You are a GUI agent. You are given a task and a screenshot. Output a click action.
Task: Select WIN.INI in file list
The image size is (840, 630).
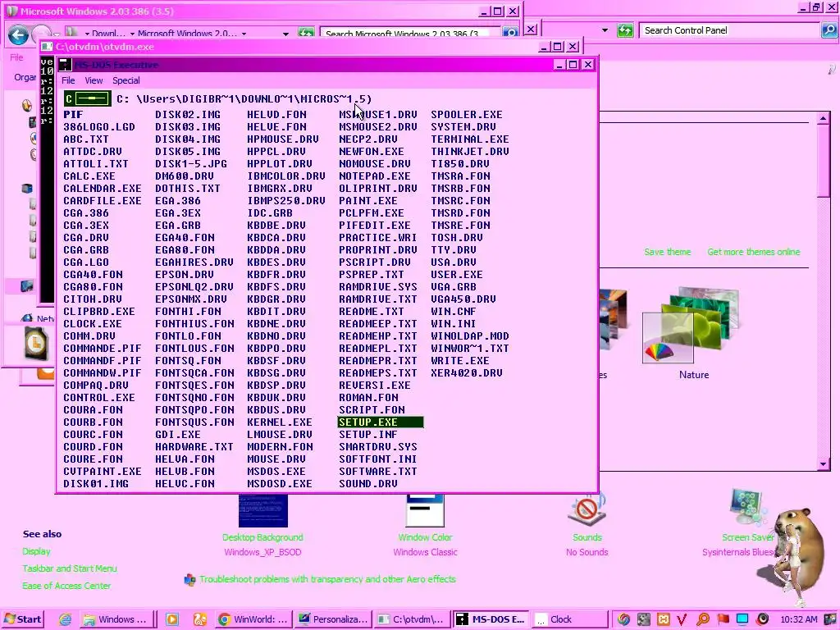[x=454, y=323]
